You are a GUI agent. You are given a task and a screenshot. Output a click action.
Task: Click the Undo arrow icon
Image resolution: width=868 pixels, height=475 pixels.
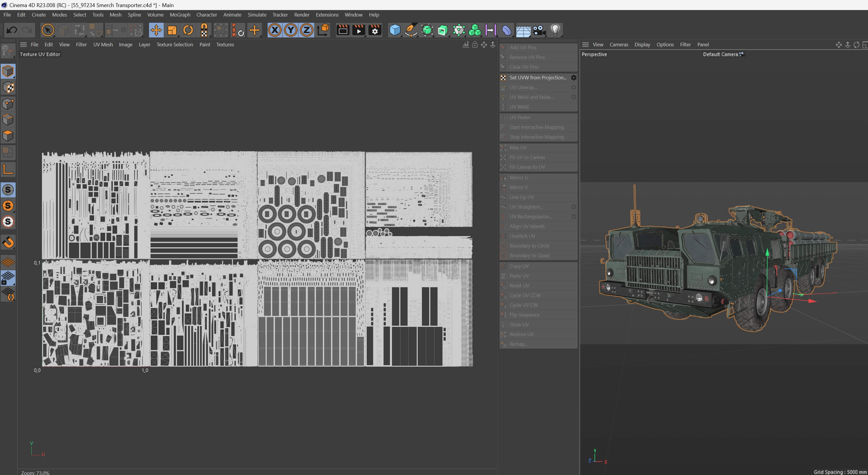point(12,30)
